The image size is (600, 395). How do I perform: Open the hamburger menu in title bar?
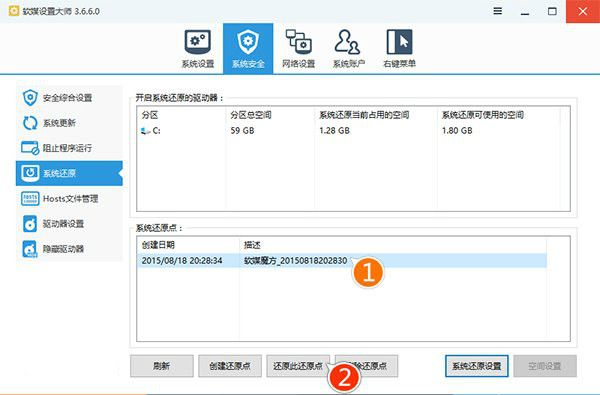(x=497, y=11)
